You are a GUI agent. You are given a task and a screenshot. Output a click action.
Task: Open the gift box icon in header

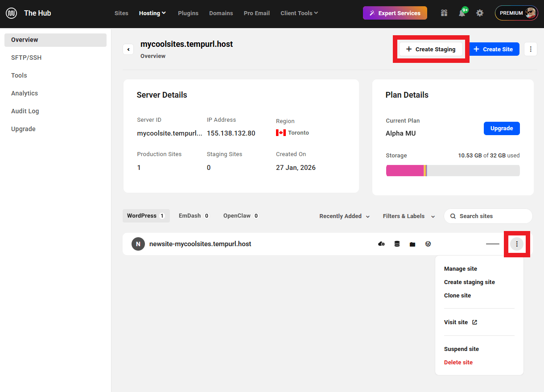[x=444, y=13]
